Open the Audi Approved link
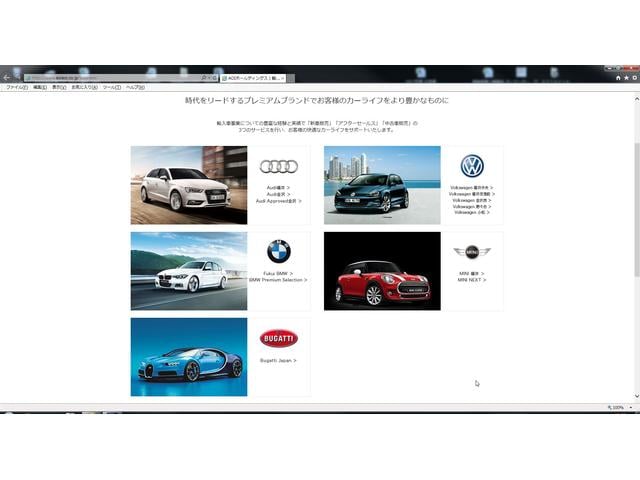This screenshot has height=480, width=640. click(x=278, y=201)
